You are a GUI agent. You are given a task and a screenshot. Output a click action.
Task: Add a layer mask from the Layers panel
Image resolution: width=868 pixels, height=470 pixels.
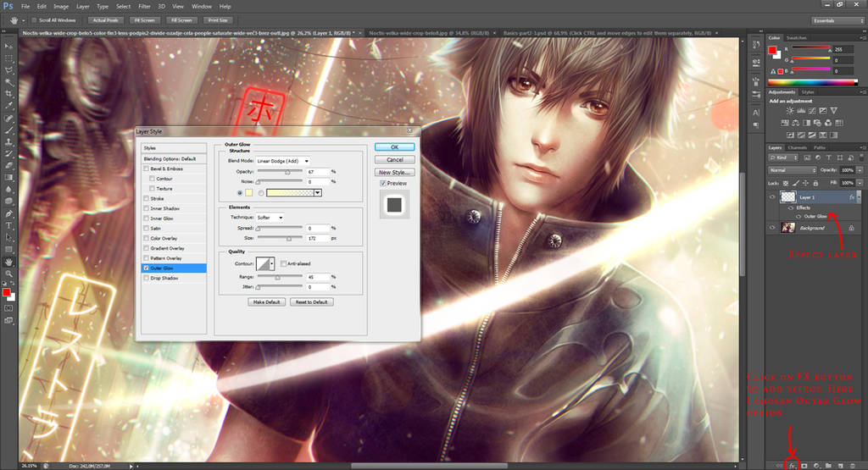point(804,466)
